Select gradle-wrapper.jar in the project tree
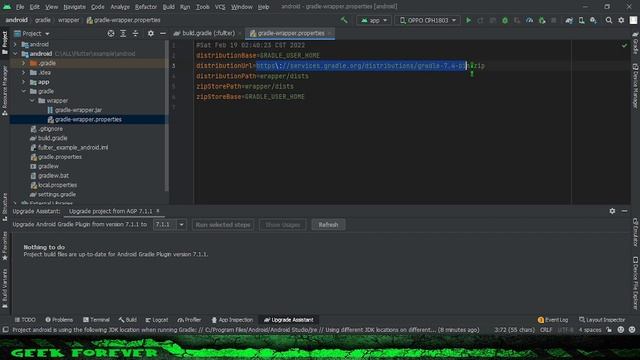Image resolution: width=640 pixels, height=360 pixels. [78, 110]
